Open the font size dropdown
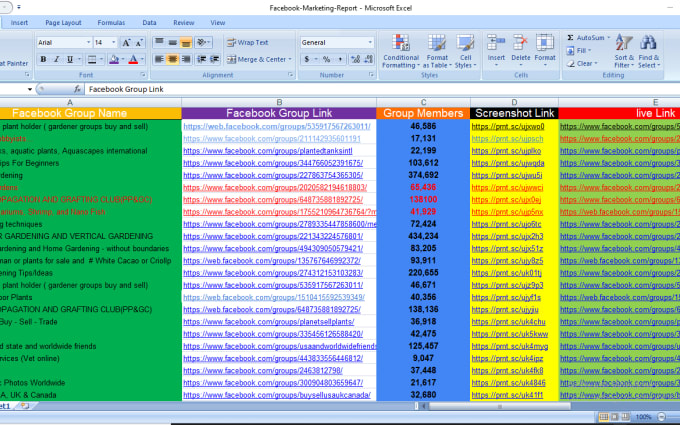 [114, 42]
